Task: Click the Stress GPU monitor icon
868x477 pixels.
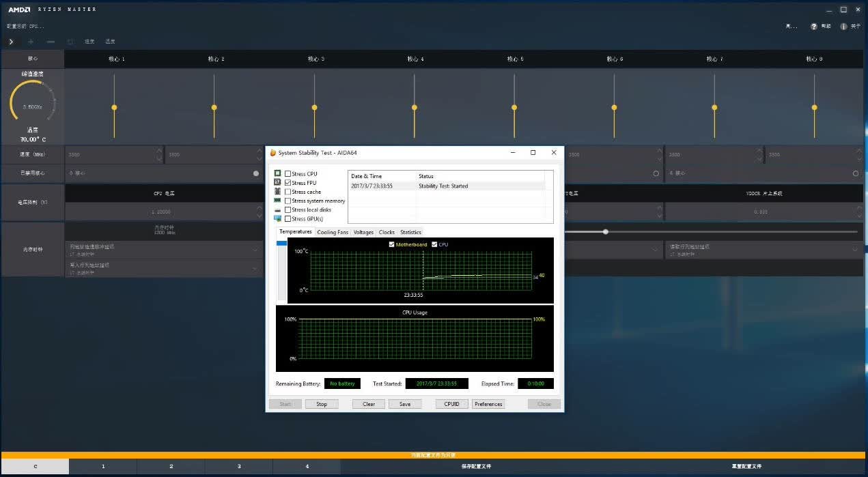Action: (278, 219)
